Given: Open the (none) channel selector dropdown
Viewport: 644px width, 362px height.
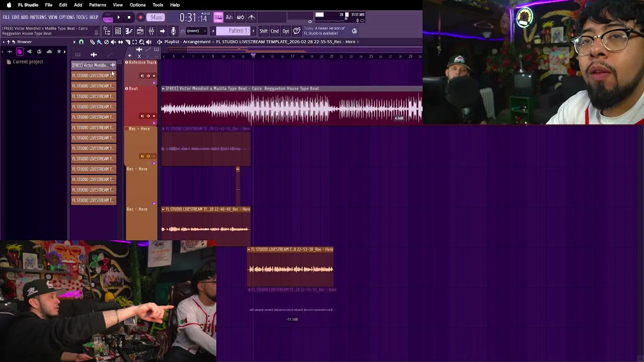Looking at the screenshot, I should 196,31.
